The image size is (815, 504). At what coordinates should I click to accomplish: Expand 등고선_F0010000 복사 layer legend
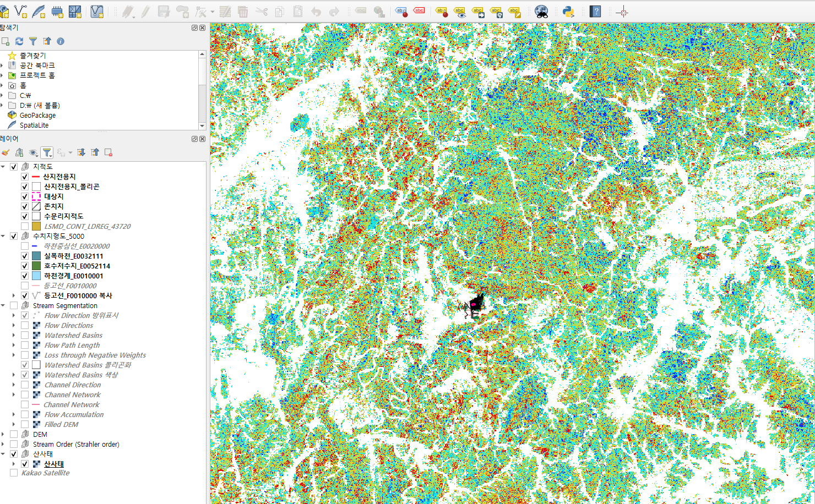14,295
